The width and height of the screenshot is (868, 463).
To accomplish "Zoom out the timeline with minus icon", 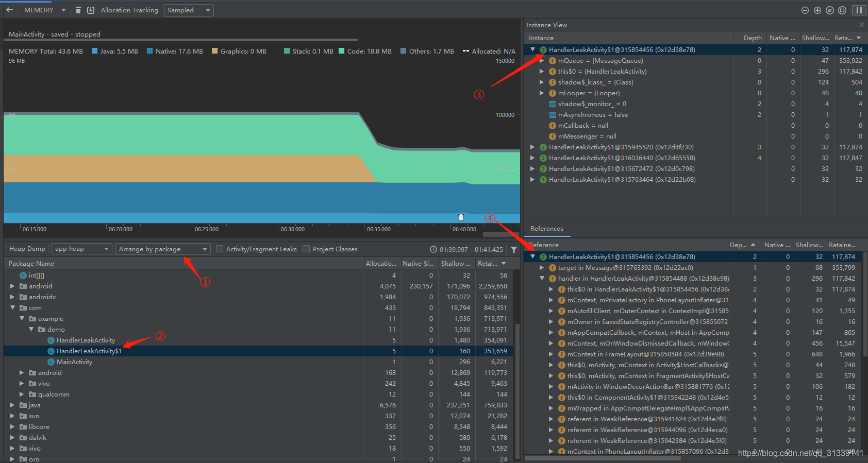I will pyautogui.click(x=805, y=10).
